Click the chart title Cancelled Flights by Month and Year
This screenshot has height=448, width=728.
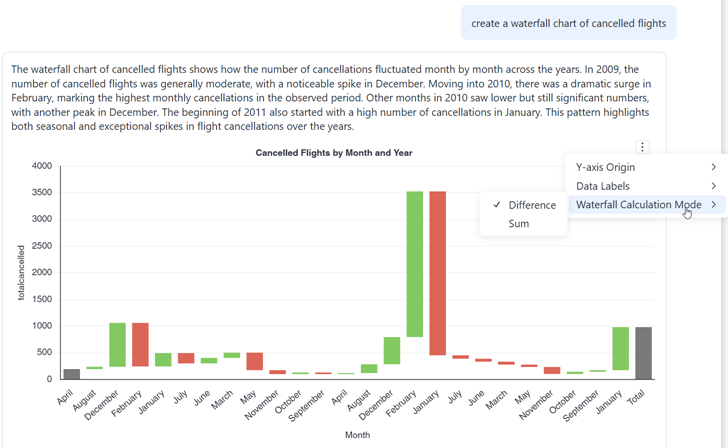click(x=334, y=153)
